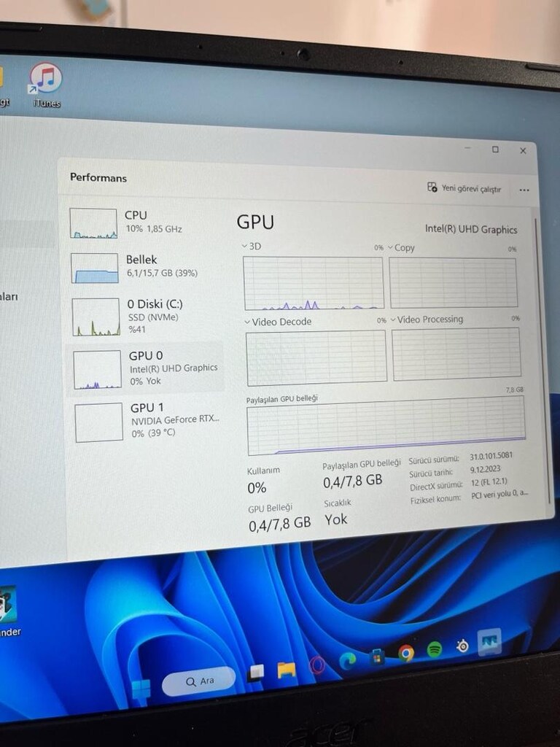Screen dimensions: 560x747
Task: Minimize the Task Manager window
Action: tap(467, 147)
